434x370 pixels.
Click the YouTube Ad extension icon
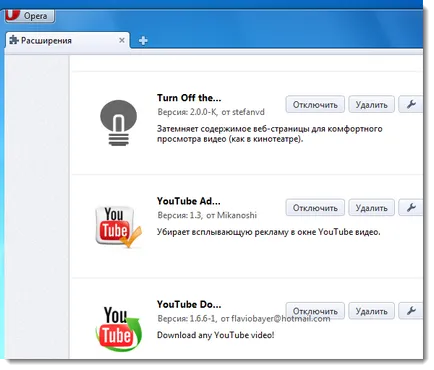pos(118,227)
